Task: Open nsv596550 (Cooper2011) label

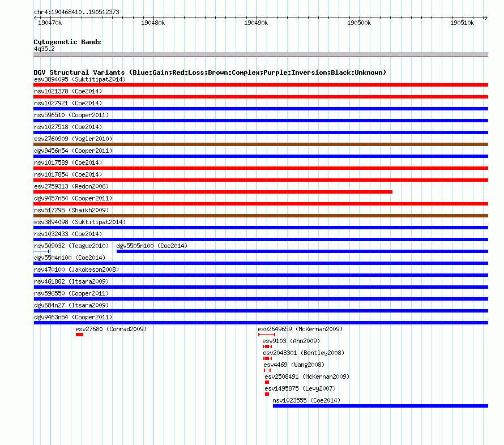Action: click(x=71, y=293)
